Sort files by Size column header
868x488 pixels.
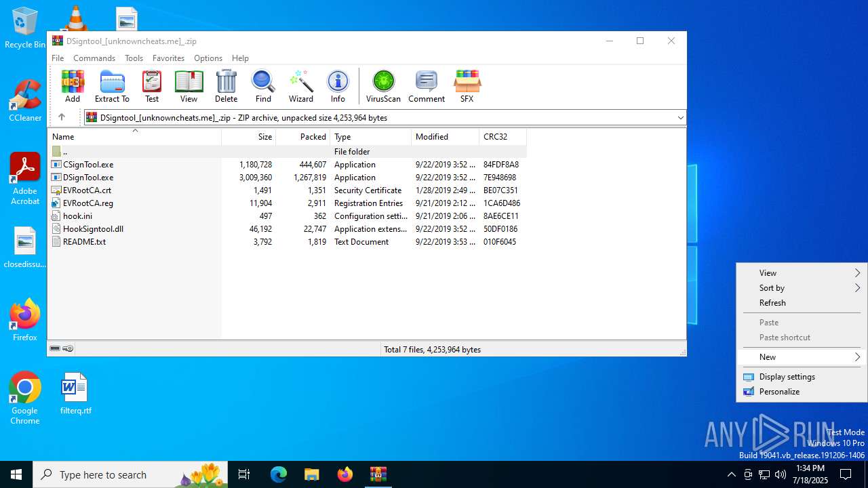[248, 137]
